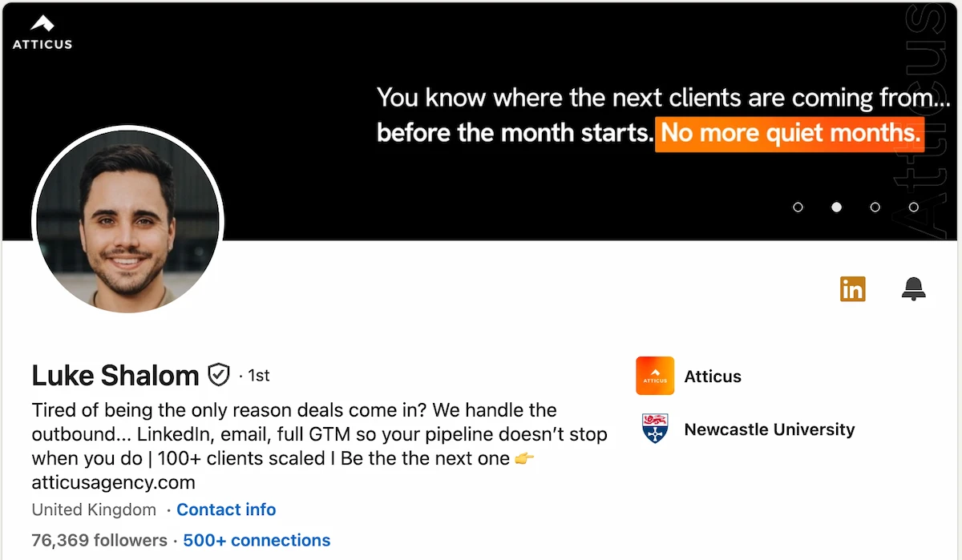Select the last carousel dot on the banner
Image resolution: width=962 pixels, height=560 pixels.
913,207
